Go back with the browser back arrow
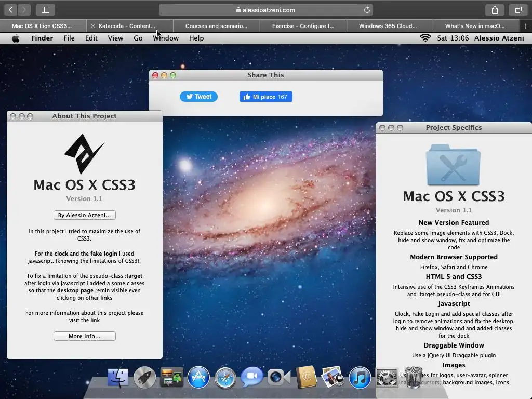This screenshot has width=532, height=399. click(x=10, y=10)
